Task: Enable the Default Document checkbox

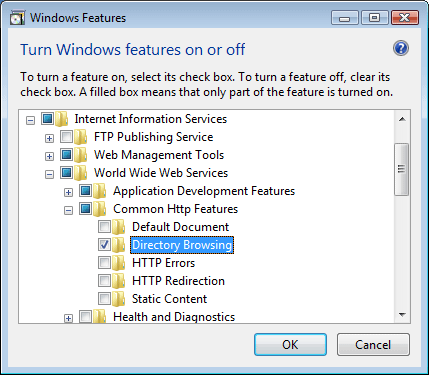Action: pyautogui.click(x=104, y=227)
